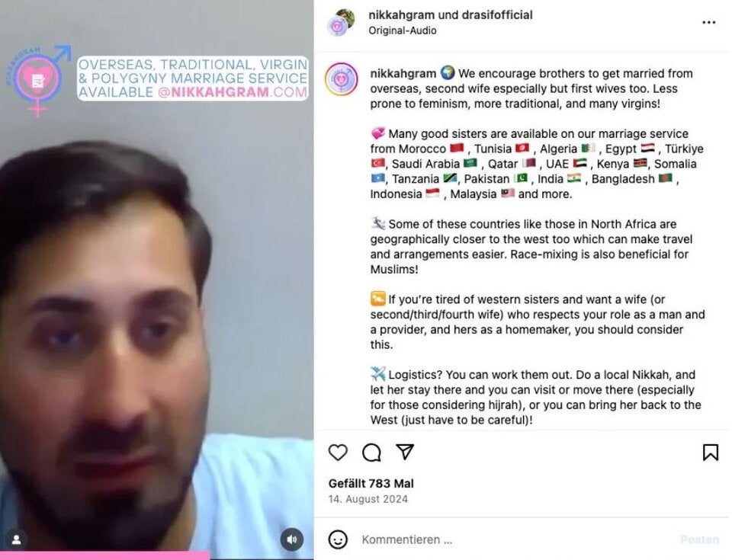View likes via Gefällt 783 Mal
This screenshot has width=732, height=560.
tap(371, 484)
